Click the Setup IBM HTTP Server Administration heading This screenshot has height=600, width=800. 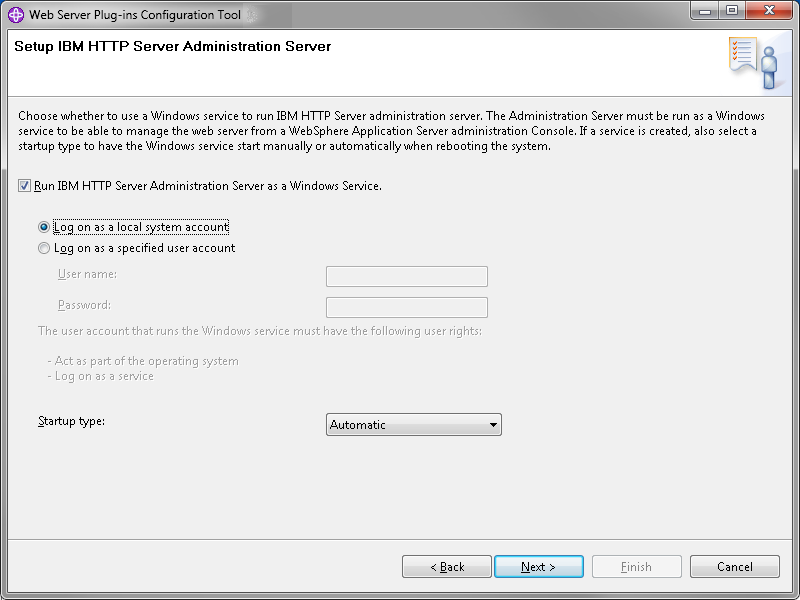[x=172, y=46]
